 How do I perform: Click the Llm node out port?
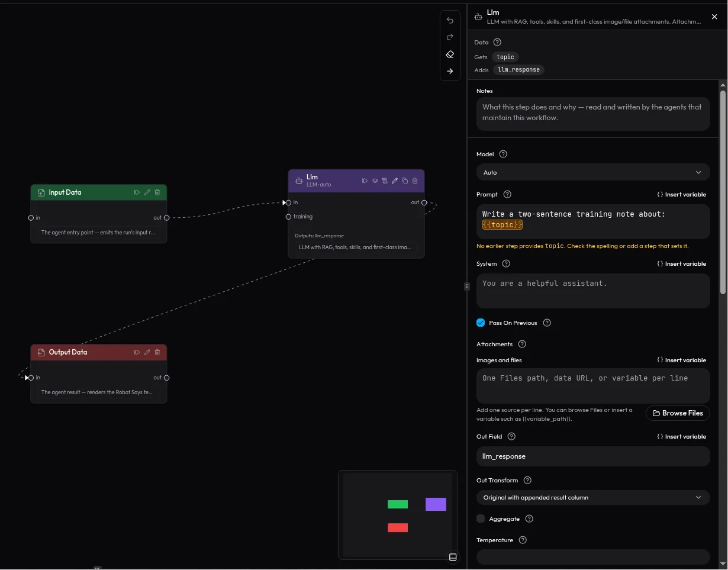pos(424,202)
